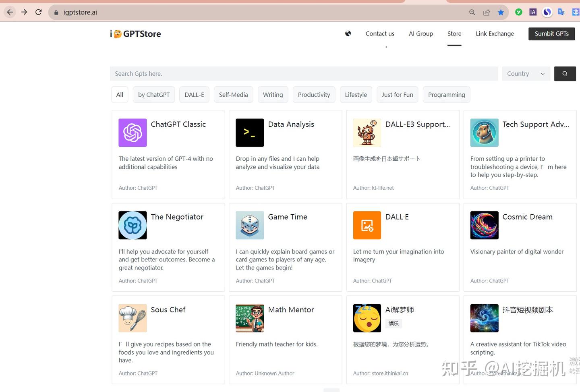Click 'Let me turn your imagination into imagery'
The image size is (580, 392).
(x=398, y=256)
